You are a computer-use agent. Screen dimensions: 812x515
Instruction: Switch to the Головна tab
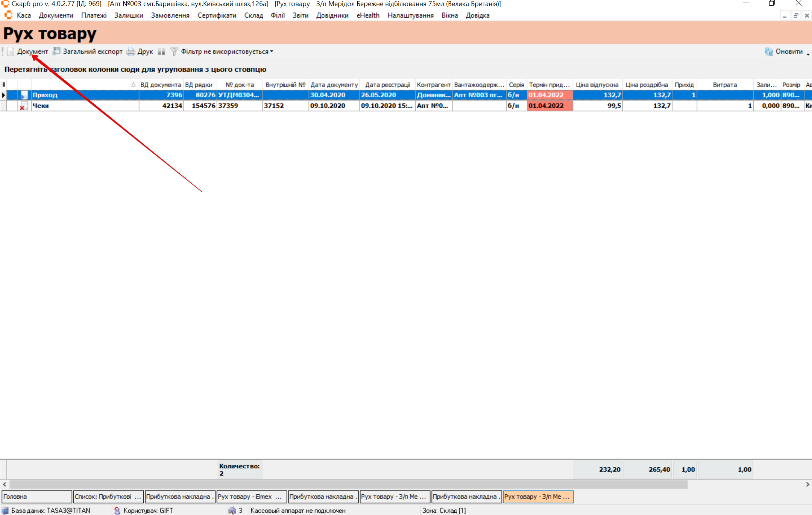point(36,497)
